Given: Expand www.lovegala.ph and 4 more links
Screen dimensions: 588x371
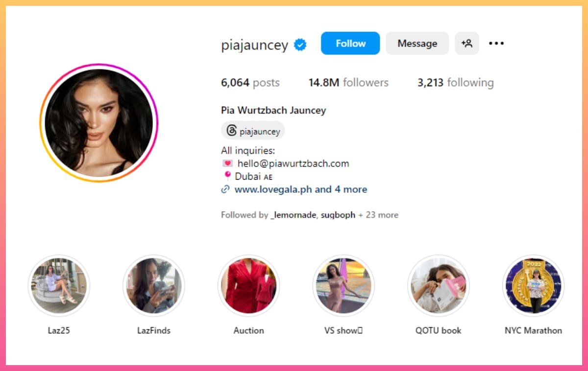Looking at the screenshot, I should 301,189.
